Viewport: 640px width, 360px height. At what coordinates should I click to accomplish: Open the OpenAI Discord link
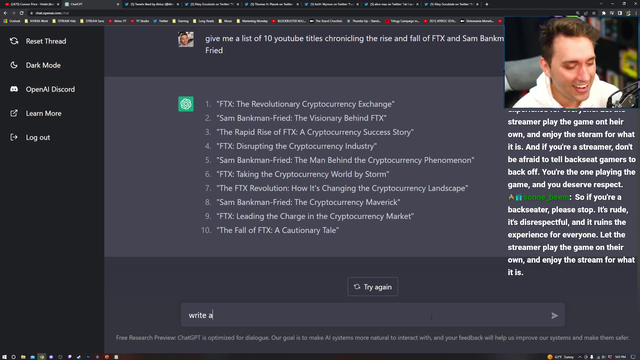50,89
